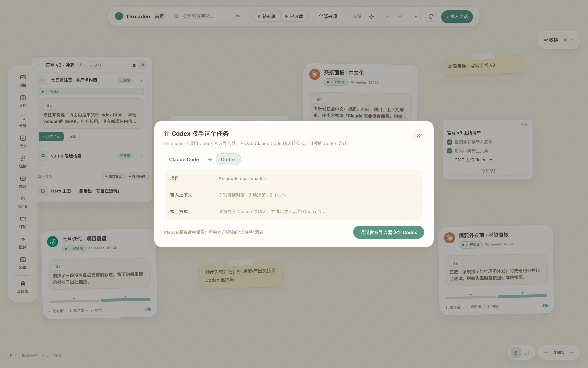Screen dimensions: 588x368
Task: Open the more options ellipsis menu
Action: [x=415, y=16]
